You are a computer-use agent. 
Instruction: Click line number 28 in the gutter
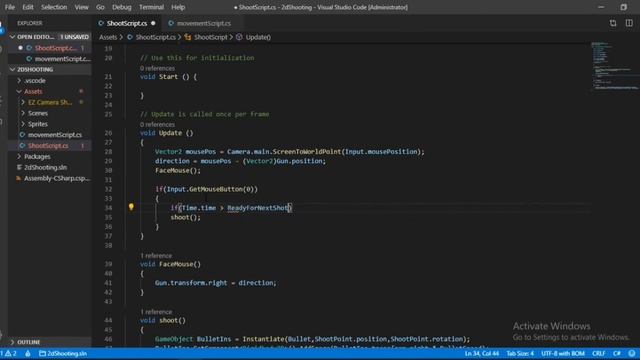[108, 151]
